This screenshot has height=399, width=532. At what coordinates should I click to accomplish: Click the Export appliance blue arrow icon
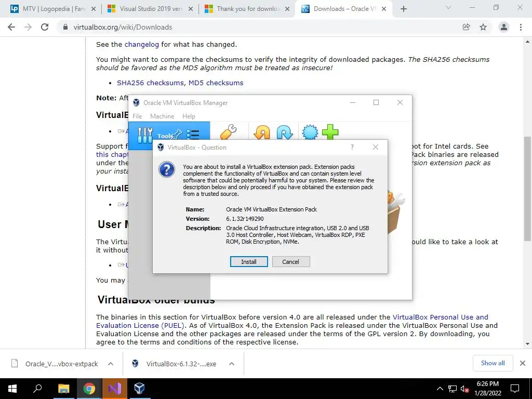284,132
